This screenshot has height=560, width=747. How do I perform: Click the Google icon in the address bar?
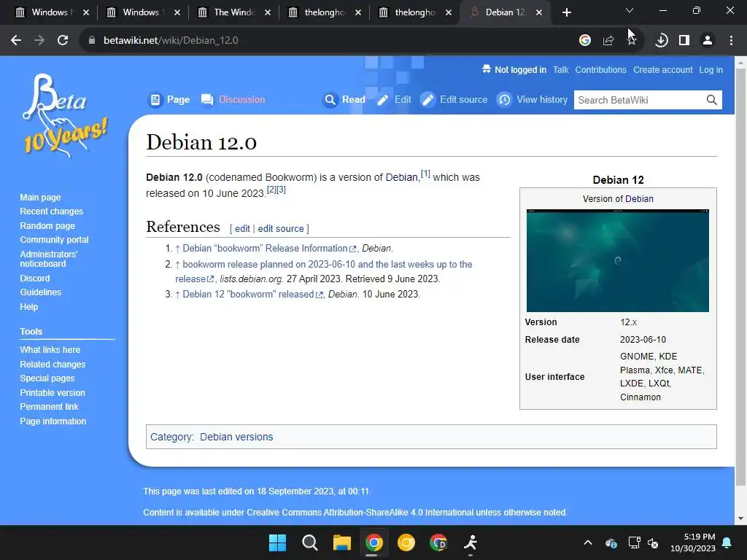pyautogui.click(x=584, y=41)
